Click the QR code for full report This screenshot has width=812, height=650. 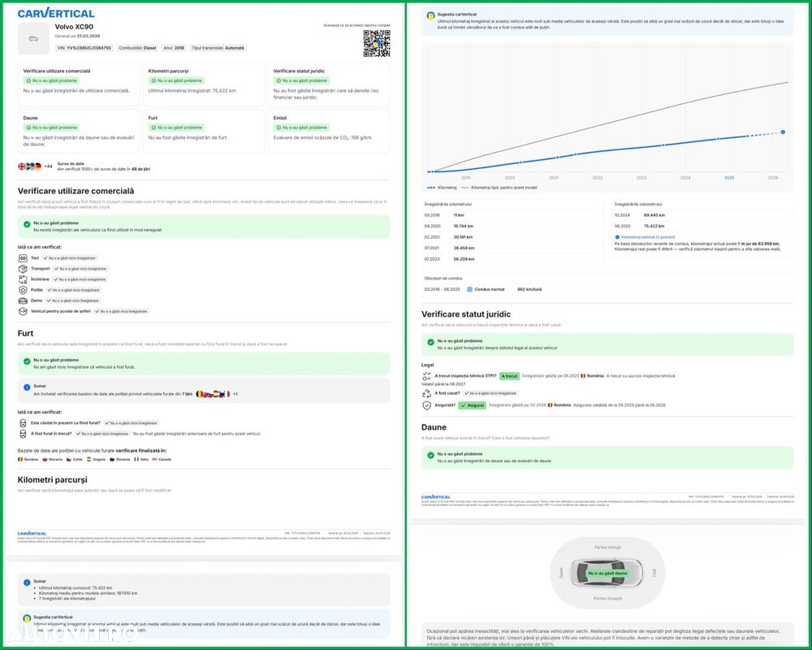(377, 44)
